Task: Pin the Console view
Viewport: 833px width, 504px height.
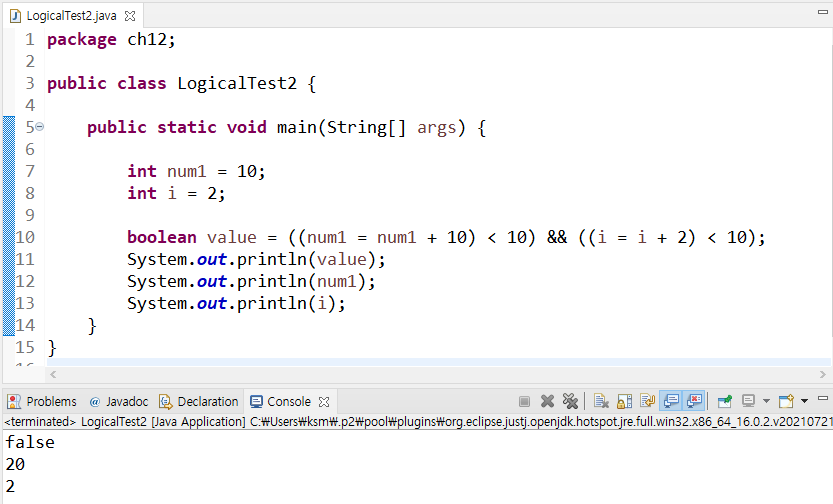Action: pos(725,401)
